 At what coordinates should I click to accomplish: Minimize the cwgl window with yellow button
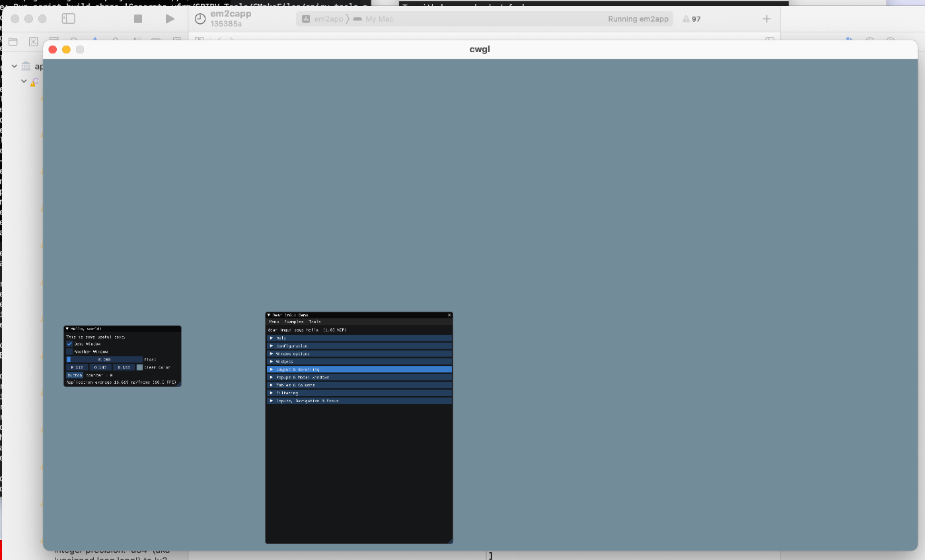[66, 50]
